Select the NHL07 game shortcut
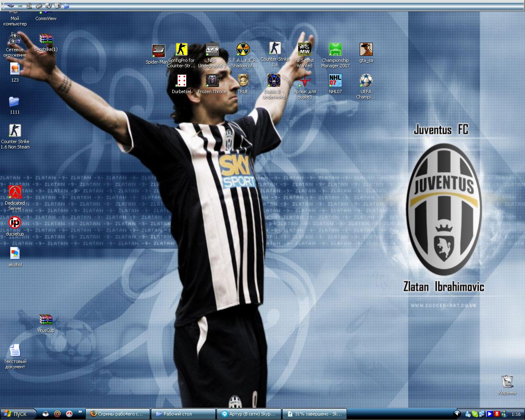Screen dimensions: 525x420 tap(335, 84)
